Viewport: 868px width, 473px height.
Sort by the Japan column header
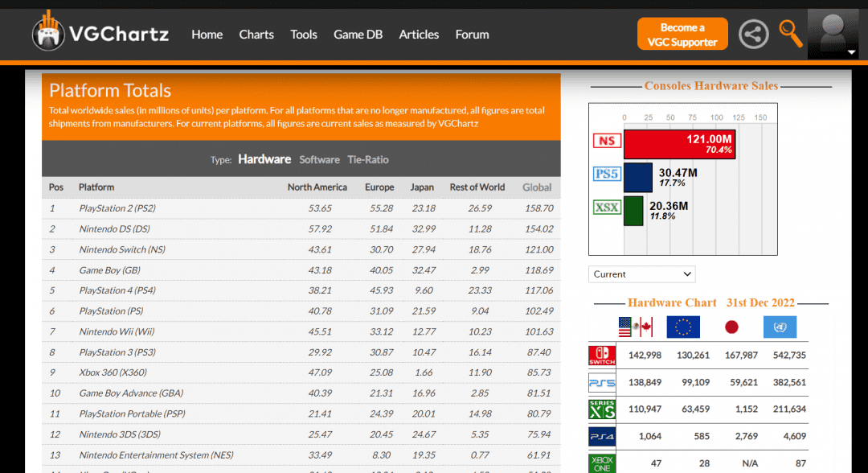(x=422, y=187)
